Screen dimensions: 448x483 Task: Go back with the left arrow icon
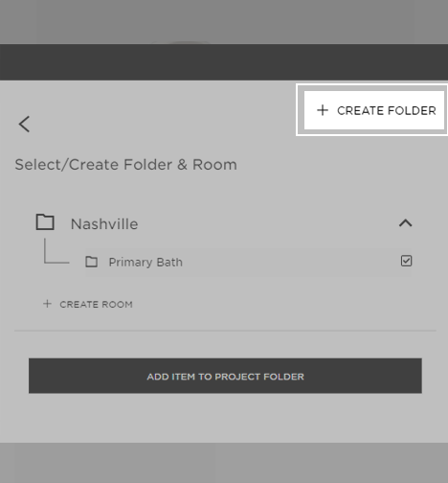pyautogui.click(x=24, y=124)
